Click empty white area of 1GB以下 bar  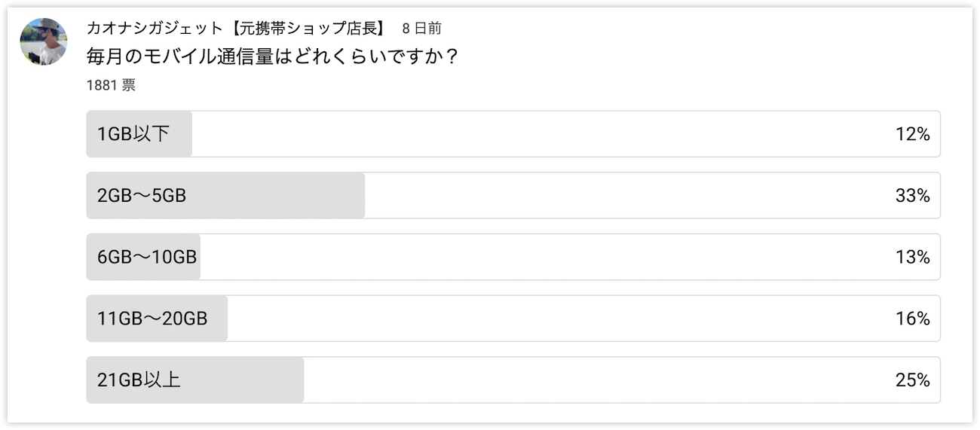(543, 134)
